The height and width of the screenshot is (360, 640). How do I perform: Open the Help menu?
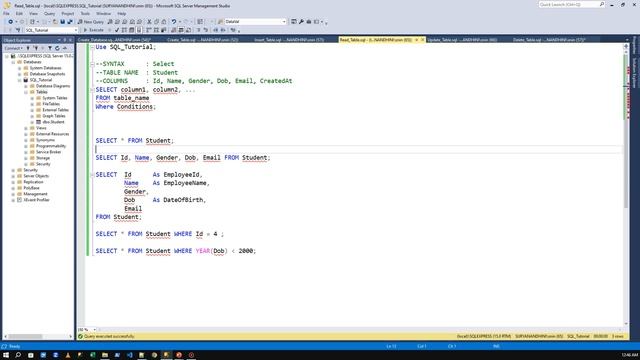[x=122, y=13]
